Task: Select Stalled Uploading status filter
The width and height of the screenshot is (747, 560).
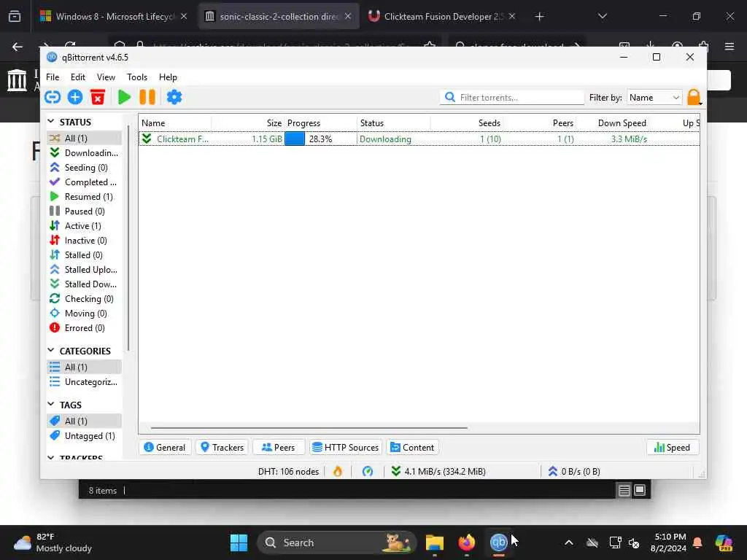Action: click(85, 270)
